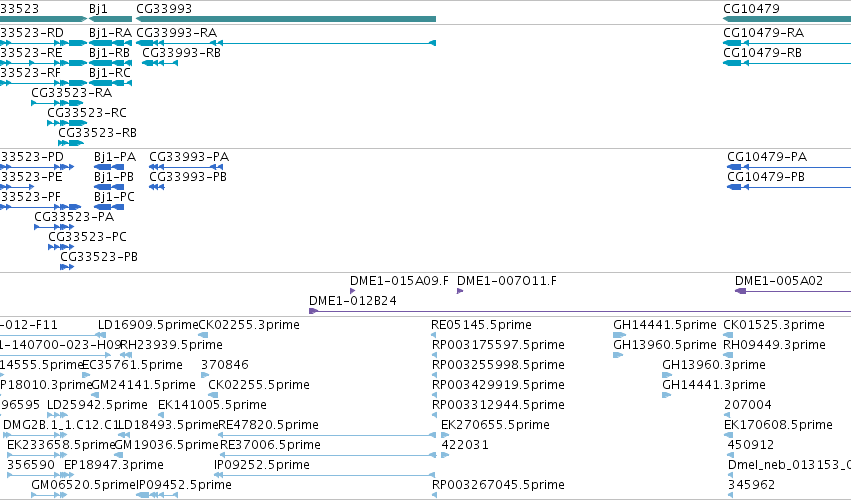
Task: Click the RE47820.5prime EST line
Action: pos(327,435)
